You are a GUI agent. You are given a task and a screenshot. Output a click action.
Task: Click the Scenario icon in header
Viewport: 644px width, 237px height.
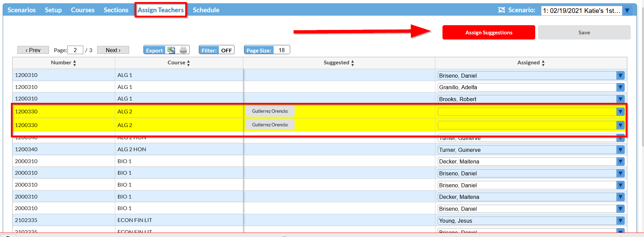(x=501, y=10)
